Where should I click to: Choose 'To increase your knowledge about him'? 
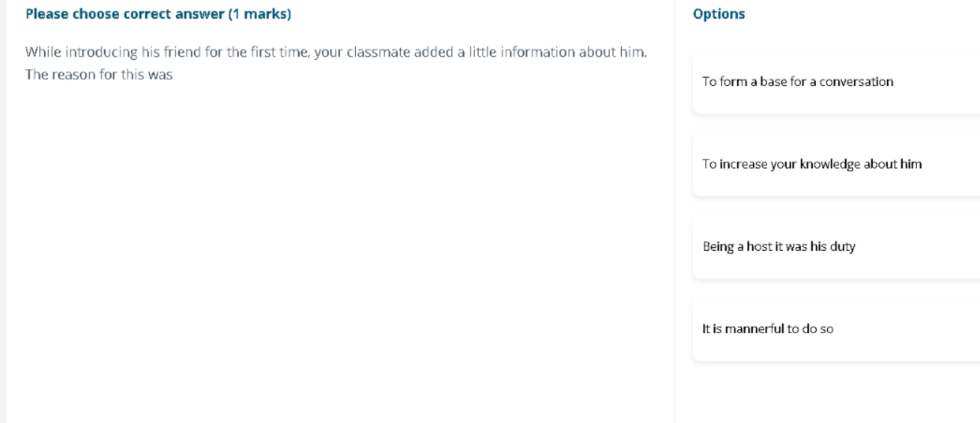836,165
